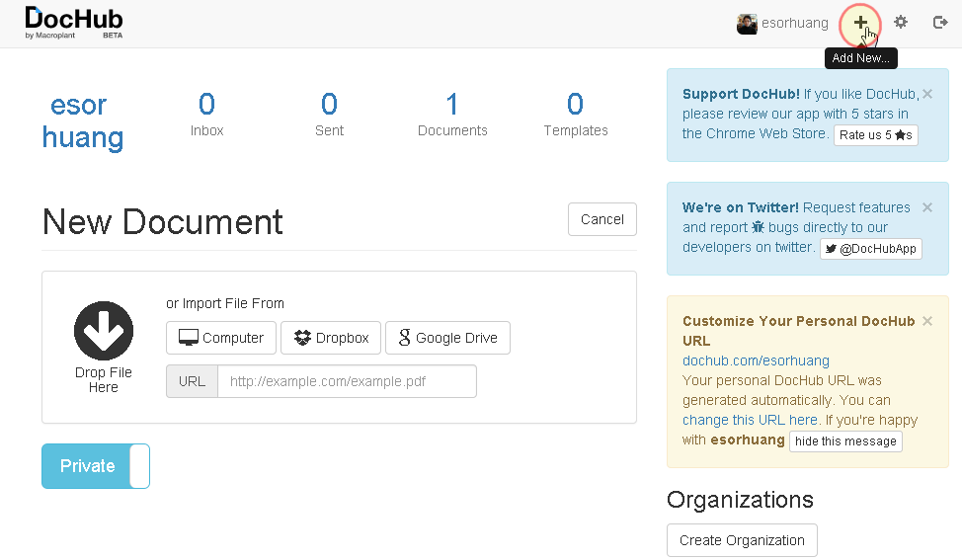Click the URL input field

click(347, 381)
